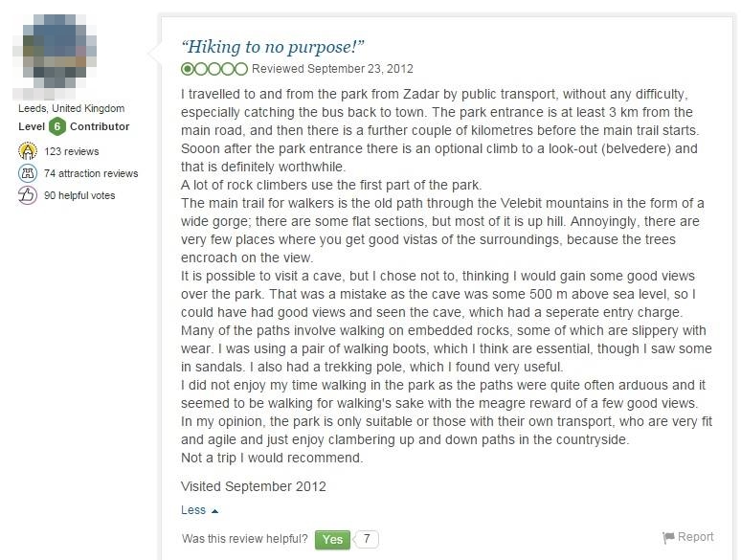Image resolution: width=741 pixels, height=560 pixels.
Task: Click the one-bubble rating icon
Action: [214, 69]
